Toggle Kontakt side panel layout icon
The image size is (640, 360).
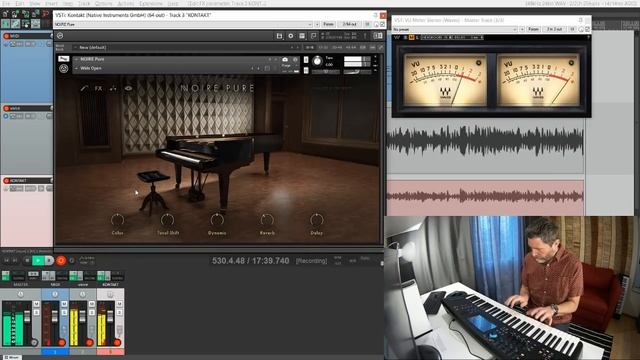pos(378,36)
